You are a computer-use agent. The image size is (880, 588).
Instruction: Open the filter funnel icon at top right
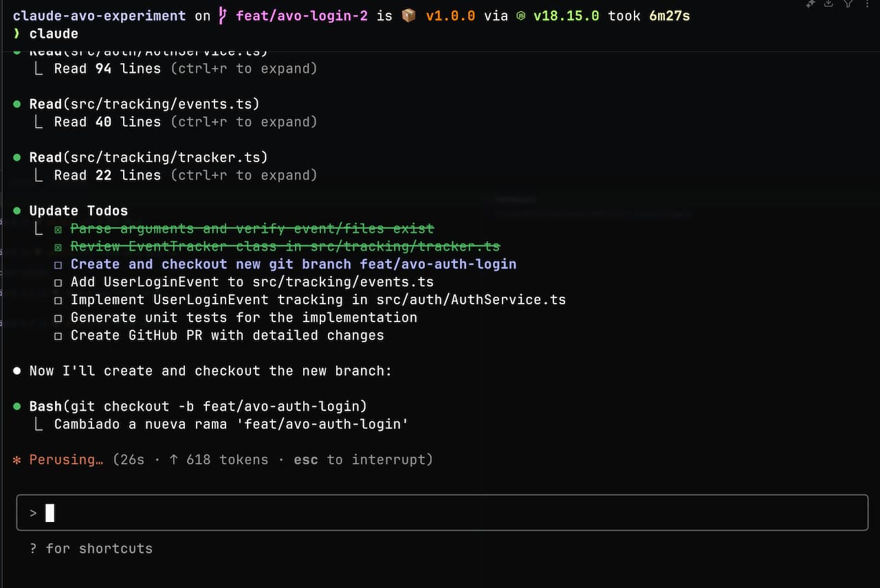click(x=848, y=3)
